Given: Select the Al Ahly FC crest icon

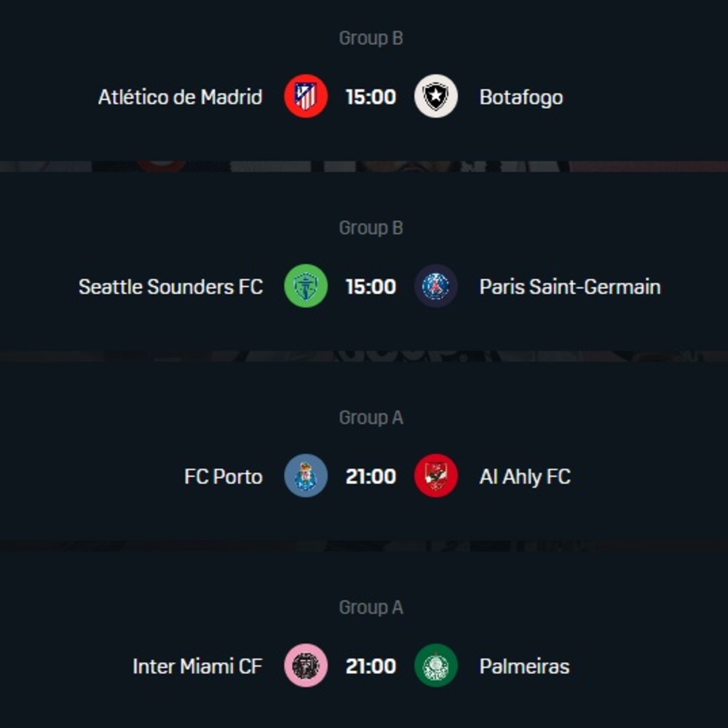Looking at the screenshot, I should [x=435, y=477].
